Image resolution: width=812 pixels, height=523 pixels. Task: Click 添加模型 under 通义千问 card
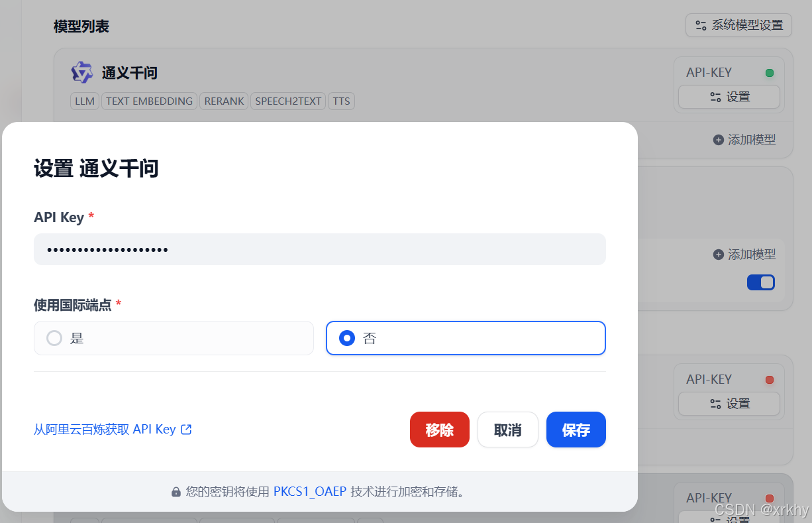click(744, 140)
